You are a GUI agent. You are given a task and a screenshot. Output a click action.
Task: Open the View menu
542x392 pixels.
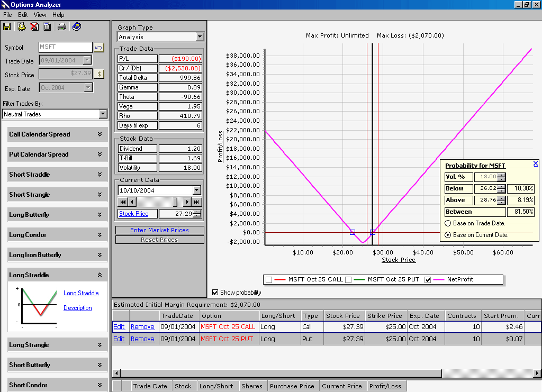(x=40, y=15)
